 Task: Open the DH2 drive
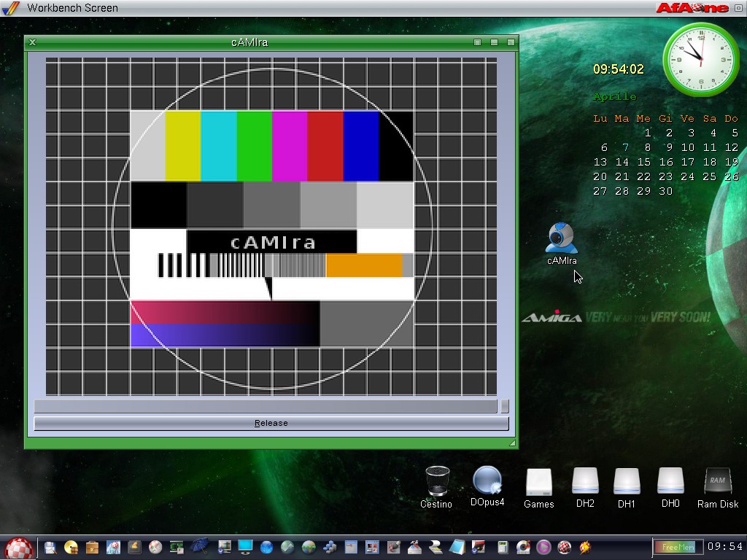click(x=585, y=481)
